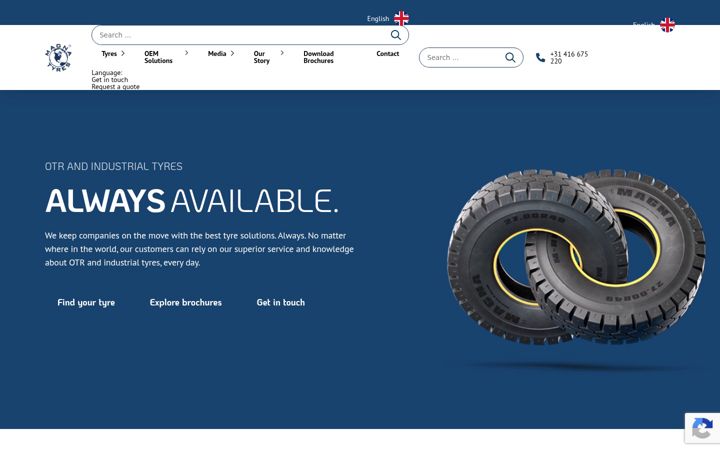This screenshot has width=720, height=450.
Task: Click the UK flag icon at the far right
Action: point(667,25)
